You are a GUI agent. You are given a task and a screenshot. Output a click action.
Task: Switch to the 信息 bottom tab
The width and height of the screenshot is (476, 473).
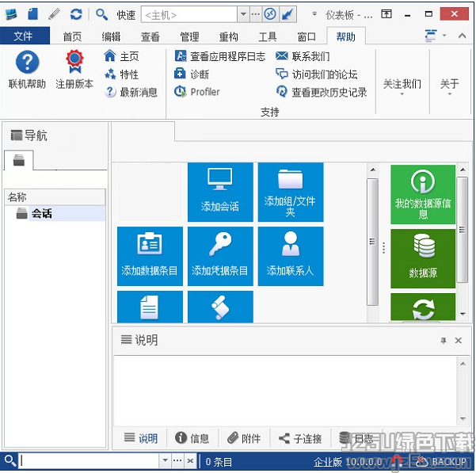192,438
